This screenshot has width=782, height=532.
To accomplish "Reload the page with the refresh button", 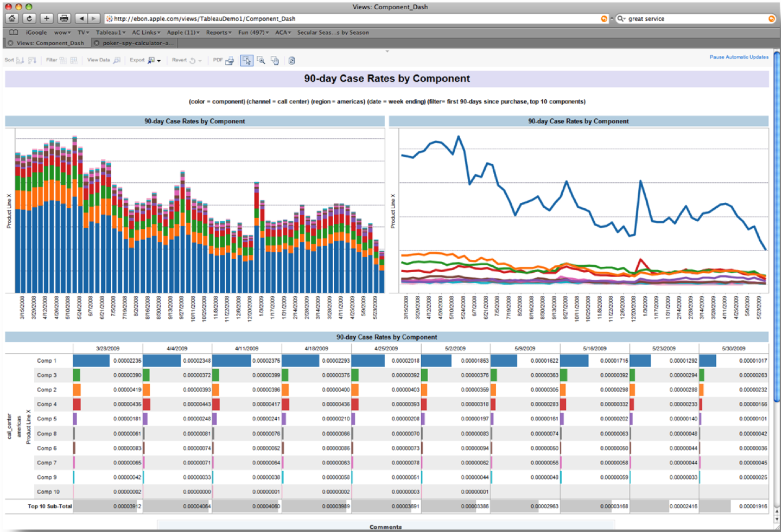I will (x=29, y=18).
